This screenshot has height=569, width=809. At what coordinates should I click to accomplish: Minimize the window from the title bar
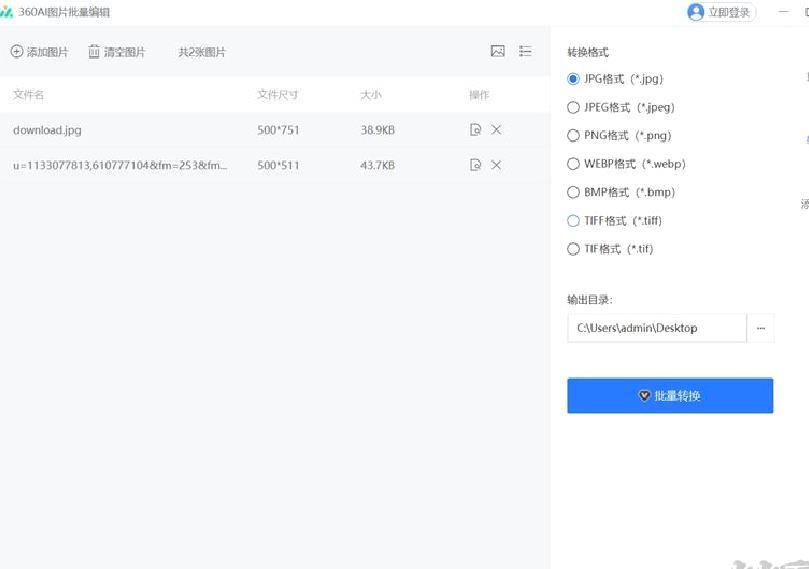click(784, 11)
